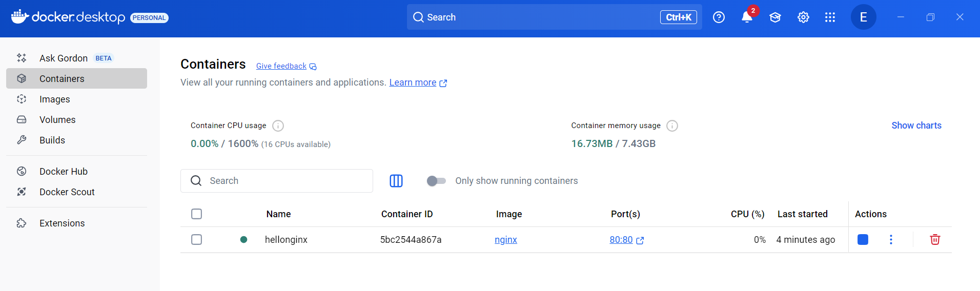Image resolution: width=980 pixels, height=291 pixels.
Task: Click the 16.73MB / 7.43GB memory value
Action: [614, 144]
